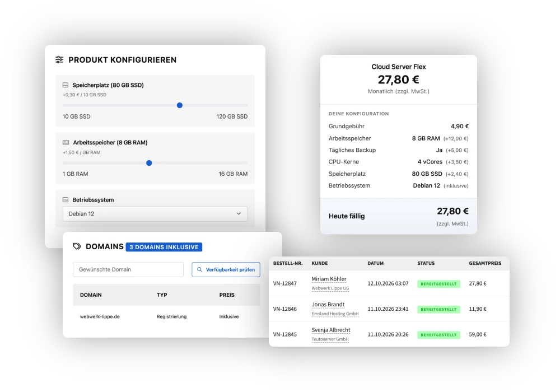Screen dimensions: 560x392
Task: Click the Grundgebühr line in Deine Konfiguration
Action: click(x=399, y=127)
